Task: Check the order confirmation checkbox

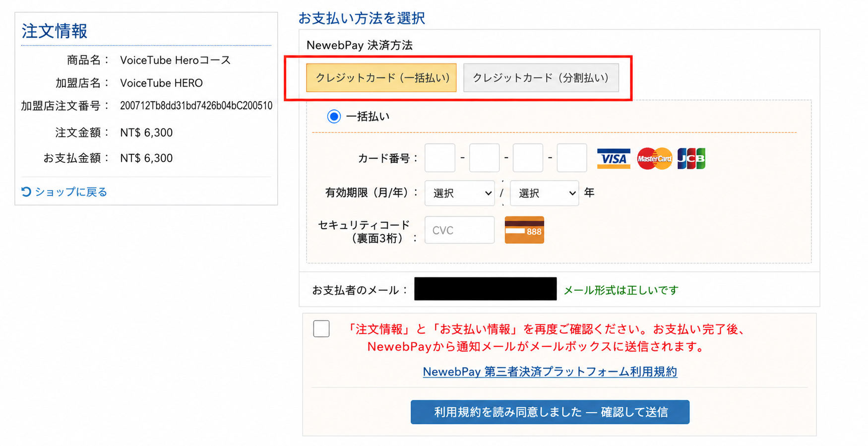Action: [321, 329]
